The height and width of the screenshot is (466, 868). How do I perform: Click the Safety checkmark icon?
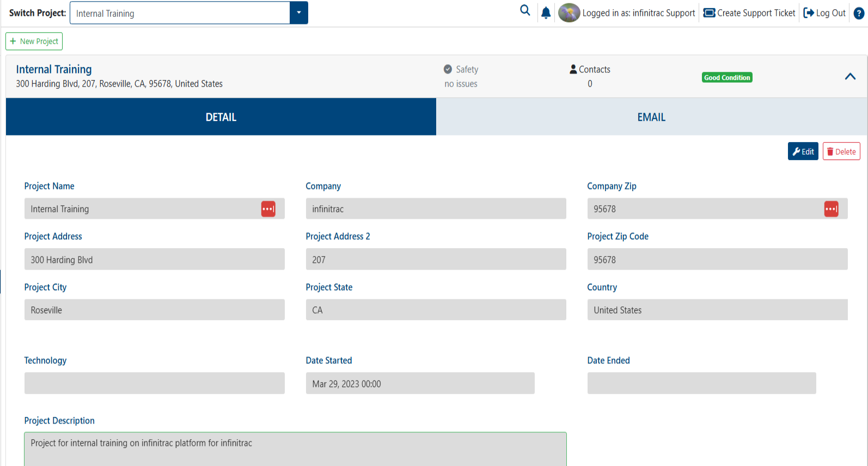[448, 69]
